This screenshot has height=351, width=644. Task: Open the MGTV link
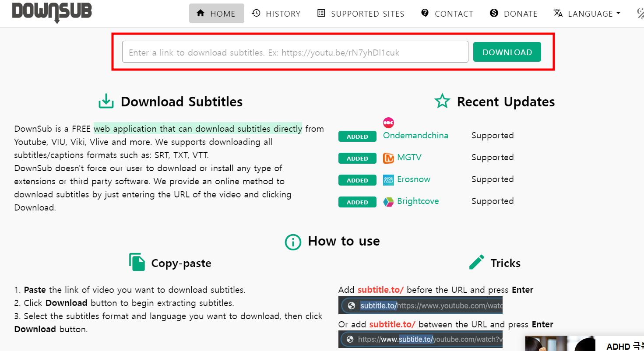click(x=409, y=157)
